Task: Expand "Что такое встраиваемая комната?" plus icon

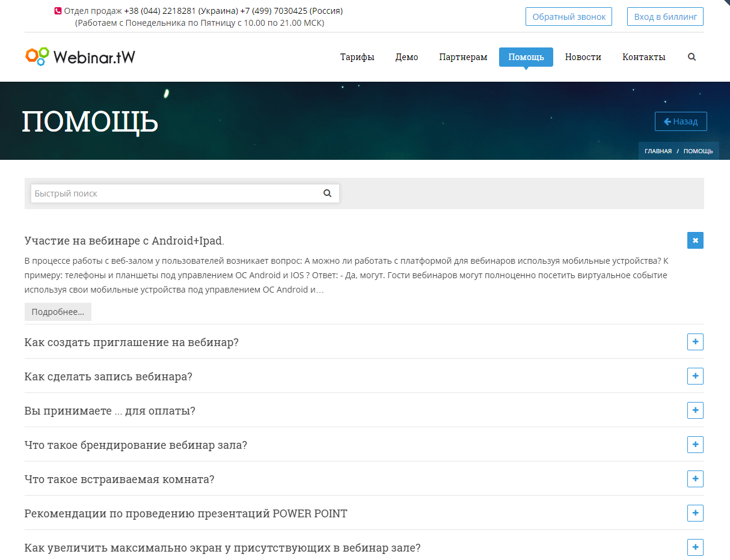Action: click(x=695, y=479)
